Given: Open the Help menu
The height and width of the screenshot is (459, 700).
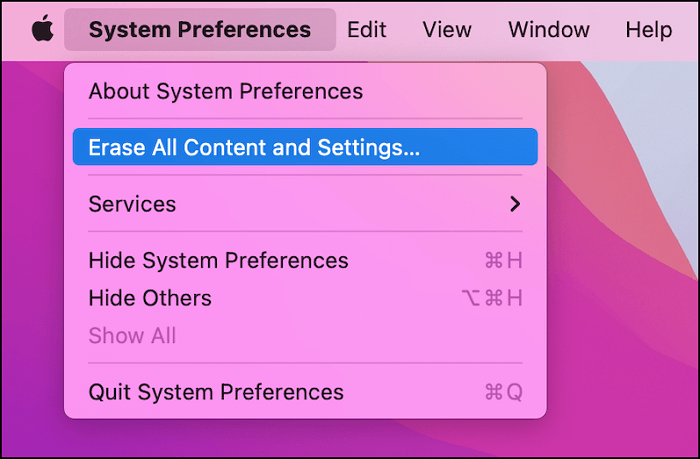Looking at the screenshot, I should [x=649, y=30].
